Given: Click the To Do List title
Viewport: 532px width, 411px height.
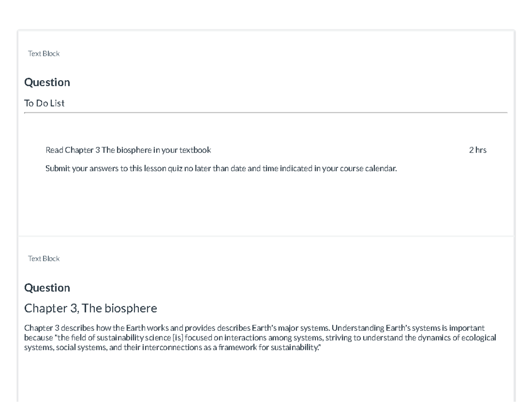Looking at the screenshot, I should point(44,103).
